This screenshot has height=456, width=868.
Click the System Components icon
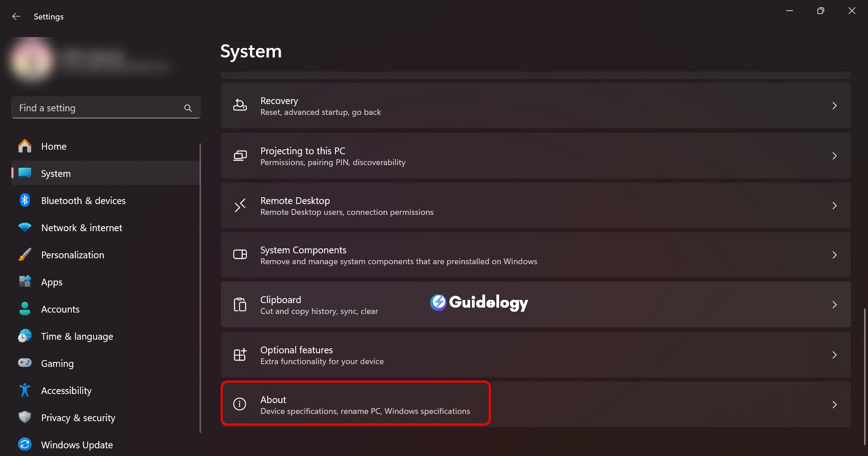pos(240,255)
